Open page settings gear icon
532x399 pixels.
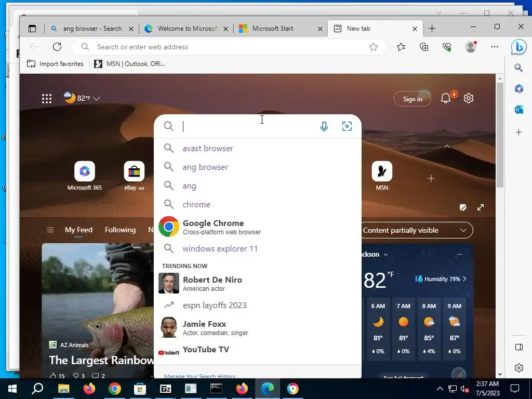pos(469,98)
